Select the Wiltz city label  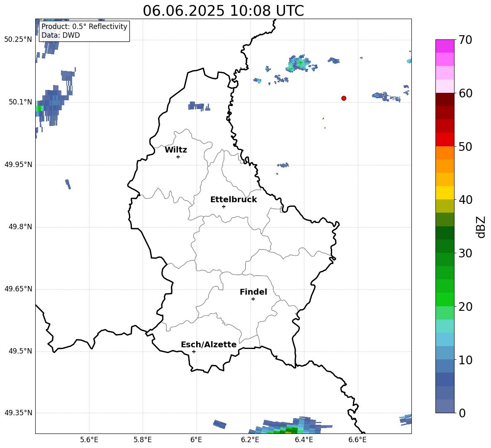click(x=176, y=150)
